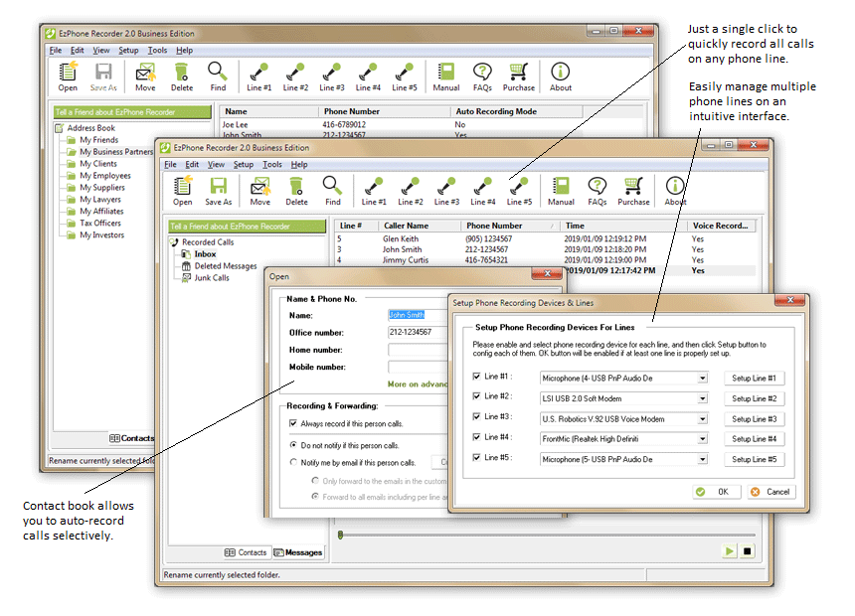Open File menu in front window
The height and width of the screenshot is (616, 855).
pyautogui.click(x=170, y=165)
